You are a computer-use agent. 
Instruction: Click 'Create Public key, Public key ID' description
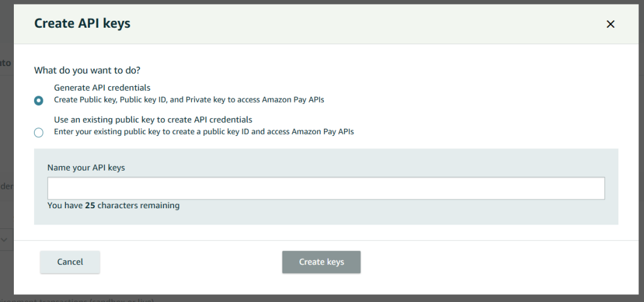(x=189, y=99)
